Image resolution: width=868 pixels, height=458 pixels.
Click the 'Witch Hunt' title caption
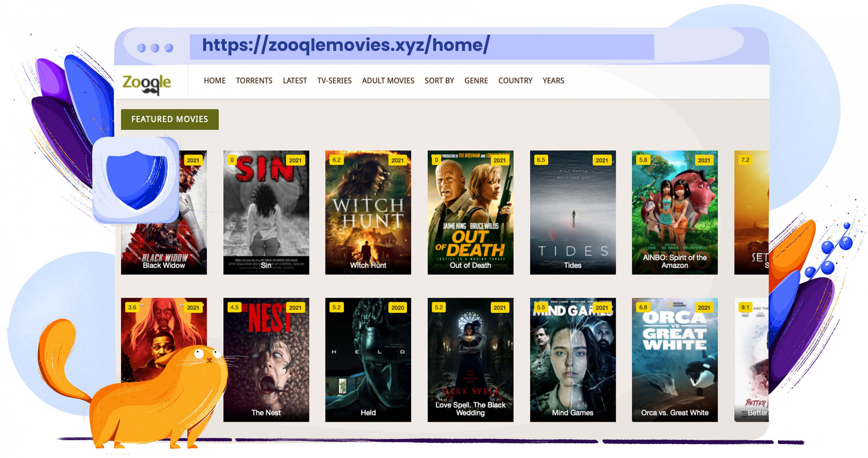(368, 265)
